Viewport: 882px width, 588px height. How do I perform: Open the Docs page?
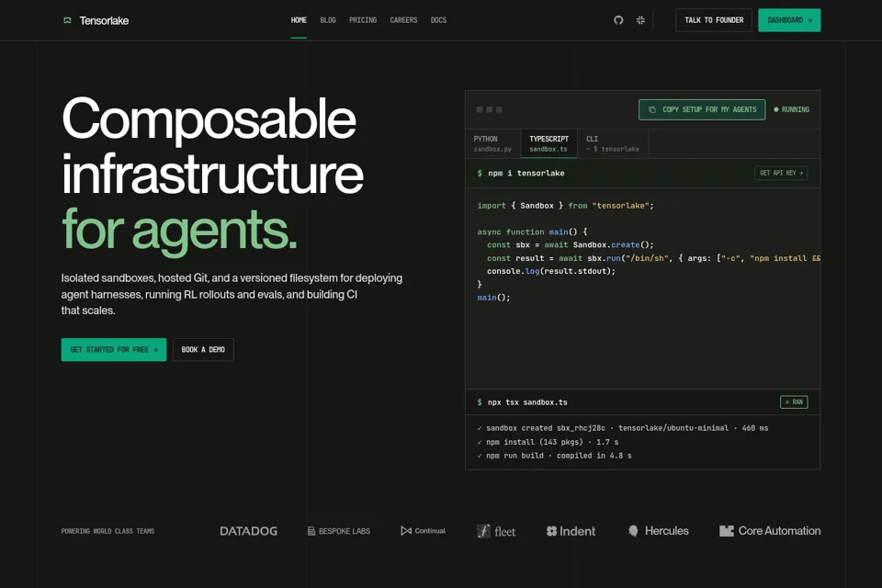(439, 20)
